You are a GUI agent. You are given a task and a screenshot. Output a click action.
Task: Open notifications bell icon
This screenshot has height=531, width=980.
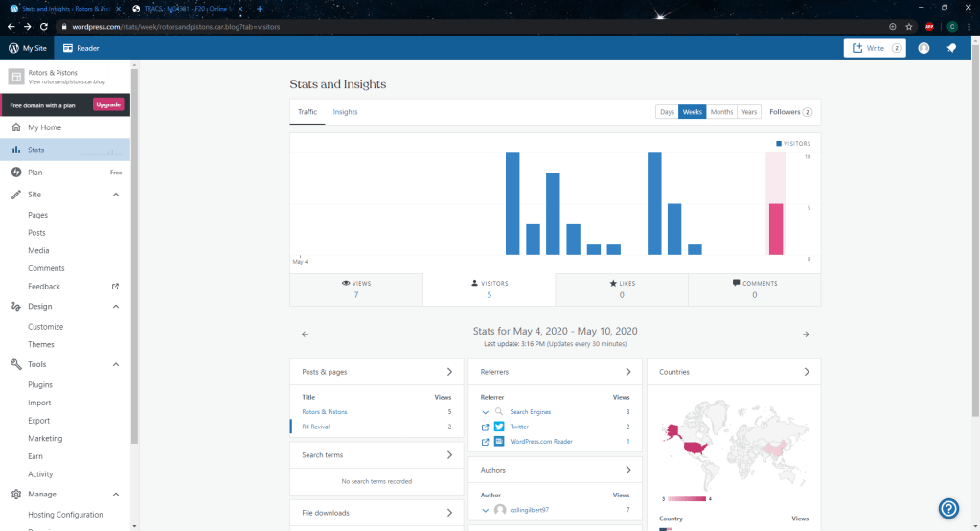coord(951,48)
